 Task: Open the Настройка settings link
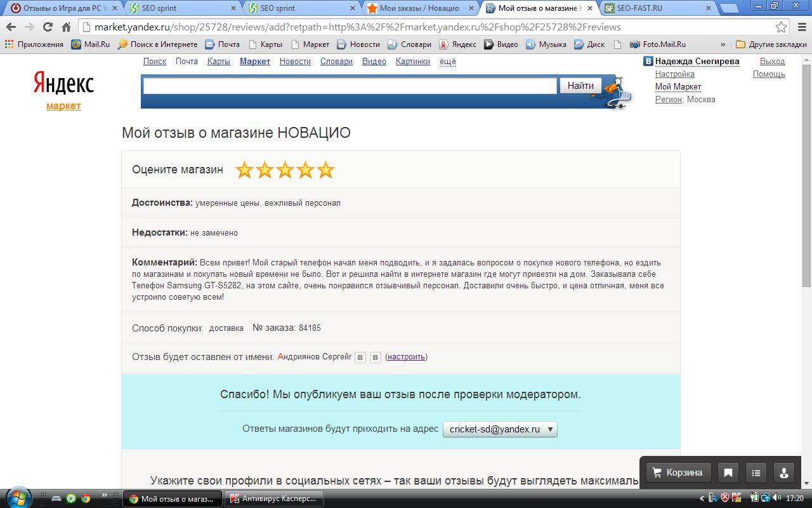(675, 74)
